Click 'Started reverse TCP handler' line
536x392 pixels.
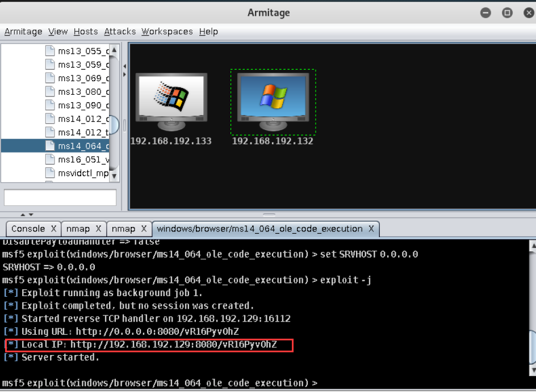tap(147, 319)
